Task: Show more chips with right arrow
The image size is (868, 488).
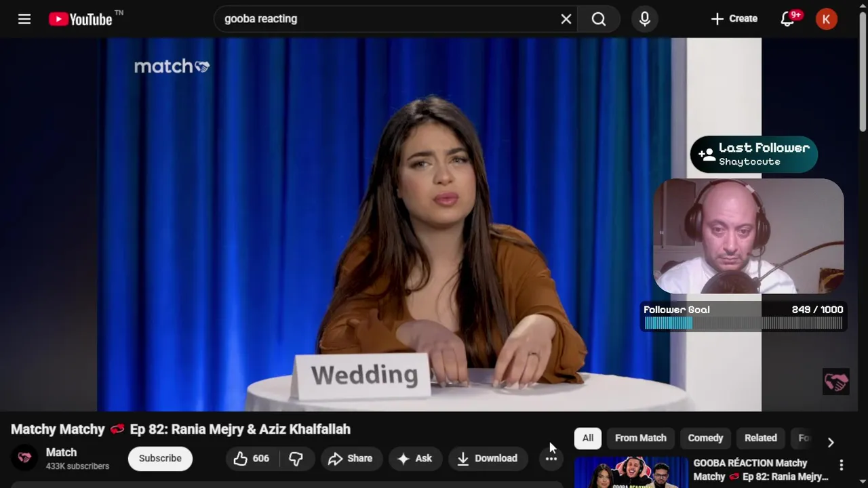Action: (831, 442)
